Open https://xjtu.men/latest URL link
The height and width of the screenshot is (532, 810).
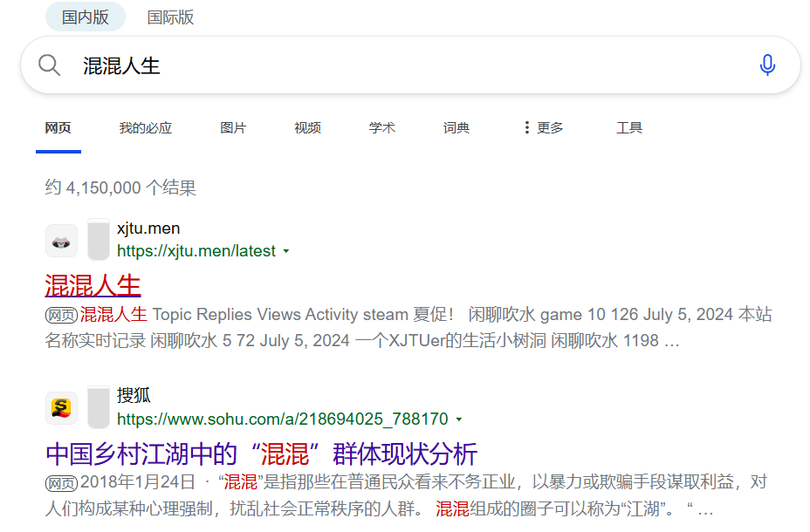tap(196, 251)
